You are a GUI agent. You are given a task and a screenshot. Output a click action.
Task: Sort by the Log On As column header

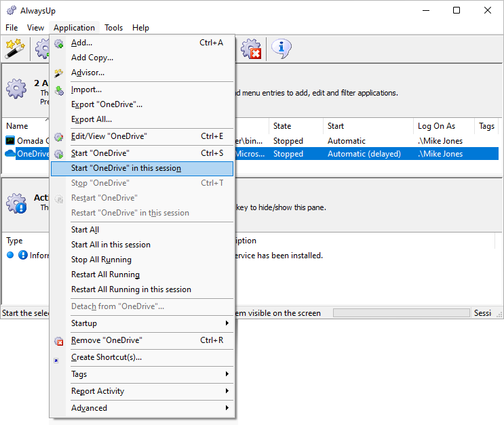click(444, 126)
